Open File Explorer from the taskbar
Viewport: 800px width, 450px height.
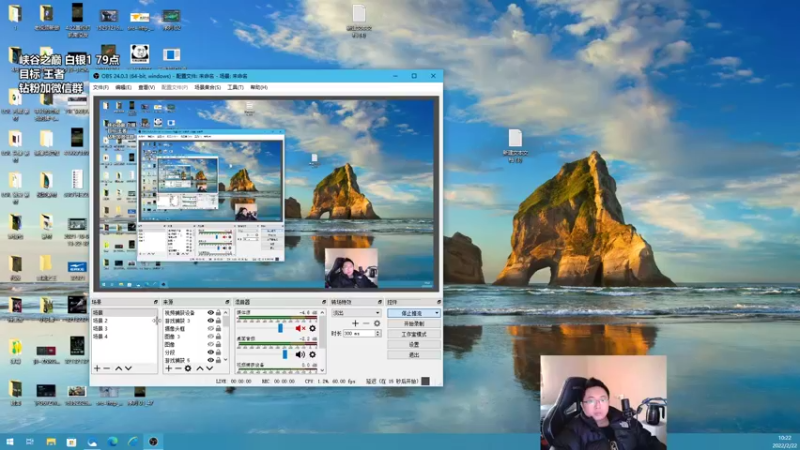51,442
